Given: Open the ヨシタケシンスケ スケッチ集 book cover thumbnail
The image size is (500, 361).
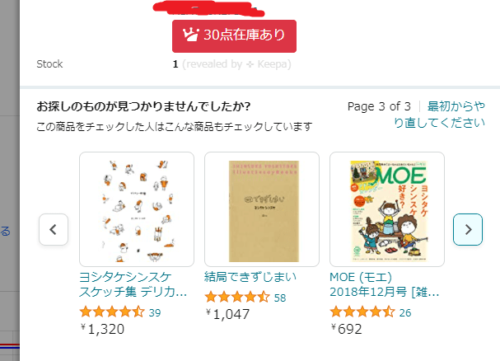Looking at the screenshot, I should point(137,209).
